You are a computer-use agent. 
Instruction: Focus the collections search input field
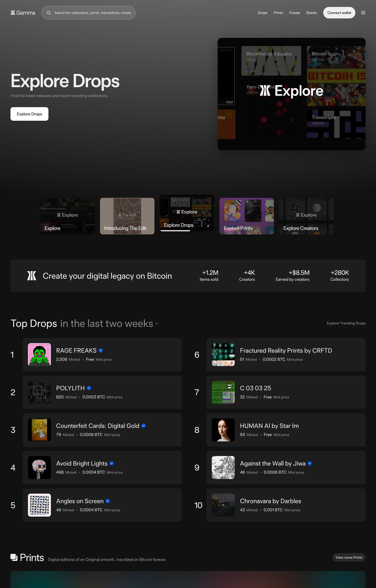[x=93, y=13]
